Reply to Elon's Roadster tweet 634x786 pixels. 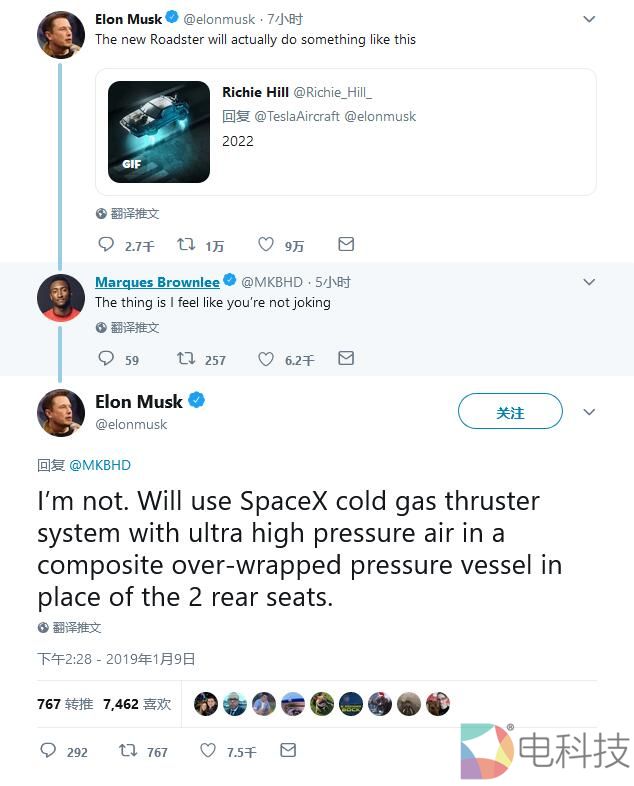pyautogui.click(x=107, y=244)
